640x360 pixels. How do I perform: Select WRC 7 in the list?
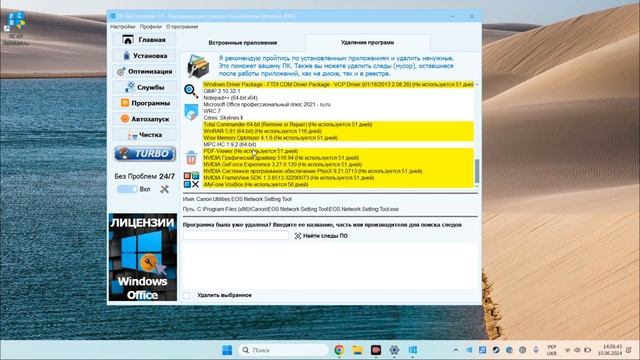[338, 111]
